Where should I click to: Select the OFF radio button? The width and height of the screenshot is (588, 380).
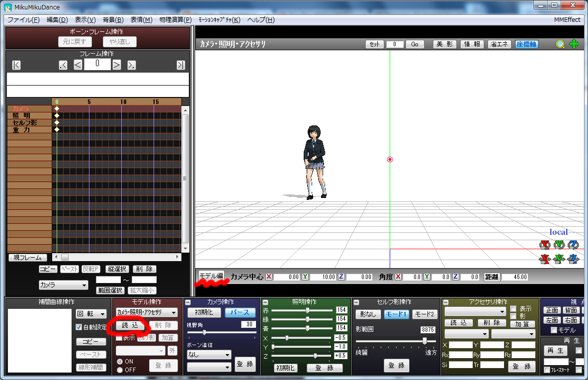pos(120,370)
